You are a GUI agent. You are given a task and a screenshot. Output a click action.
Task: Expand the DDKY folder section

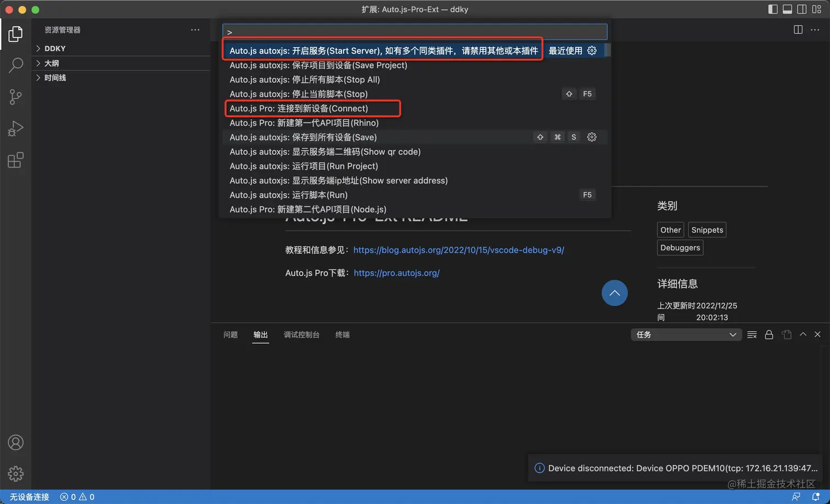pyautogui.click(x=122, y=48)
